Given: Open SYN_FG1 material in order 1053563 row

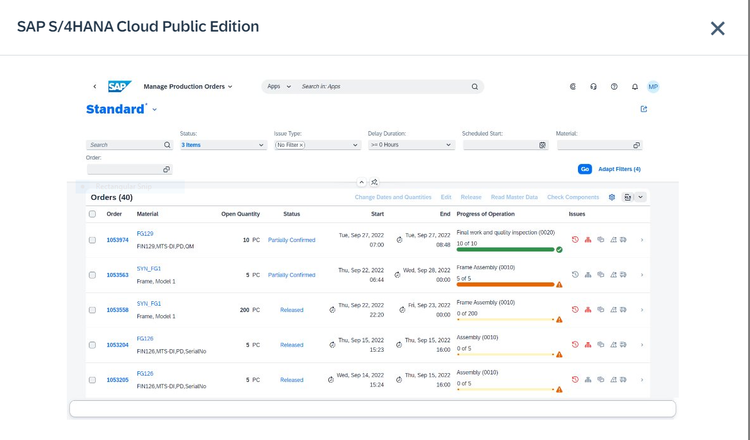Looking at the screenshot, I should click(149, 269).
